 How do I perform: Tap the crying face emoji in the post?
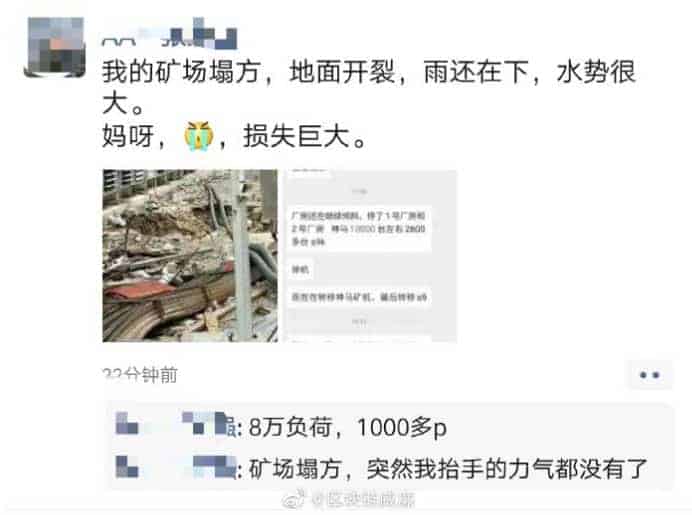click(199, 136)
